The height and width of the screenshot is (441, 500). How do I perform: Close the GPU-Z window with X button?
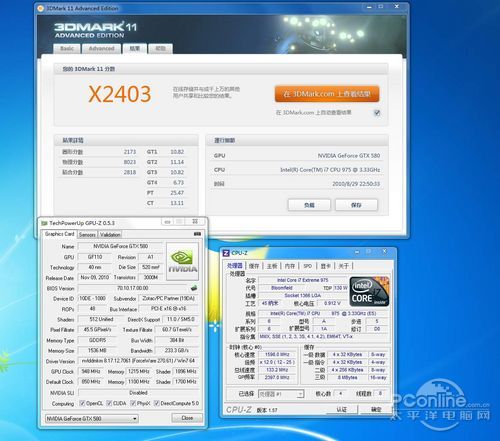(195, 221)
